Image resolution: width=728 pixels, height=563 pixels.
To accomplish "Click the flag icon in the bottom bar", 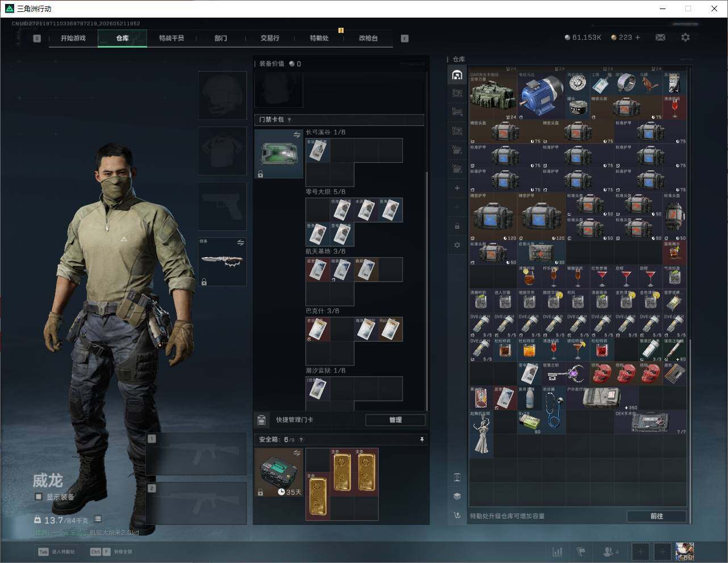I will pyautogui.click(x=581, y=552).
